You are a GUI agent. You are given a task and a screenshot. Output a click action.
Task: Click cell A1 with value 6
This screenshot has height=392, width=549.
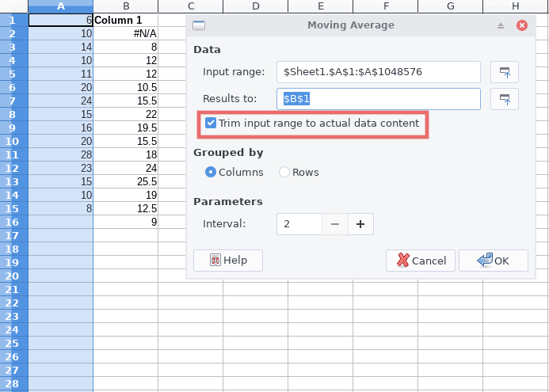[x=60, y=20]
